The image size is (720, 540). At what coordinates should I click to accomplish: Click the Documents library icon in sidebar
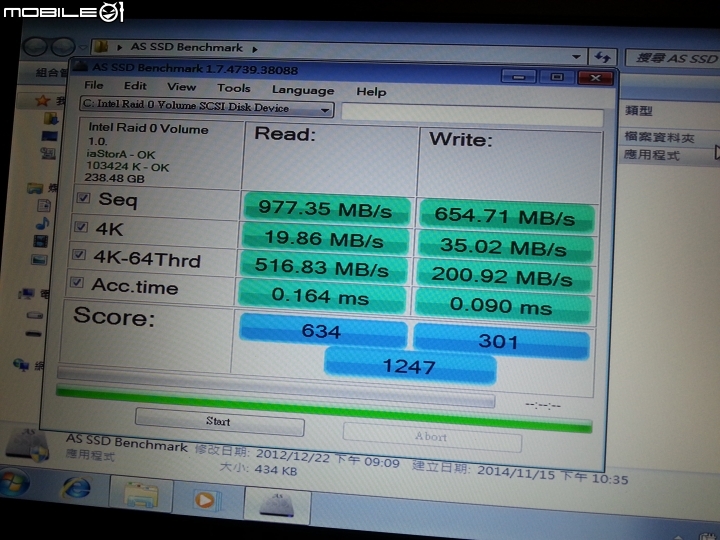[45, 205]
